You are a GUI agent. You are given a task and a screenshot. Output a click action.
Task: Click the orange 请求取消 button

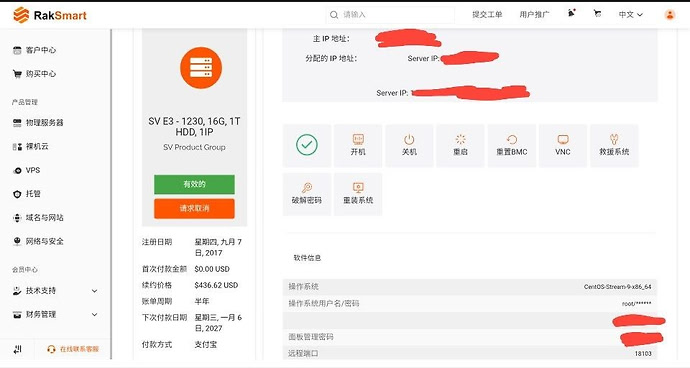(x=194, y=209)
